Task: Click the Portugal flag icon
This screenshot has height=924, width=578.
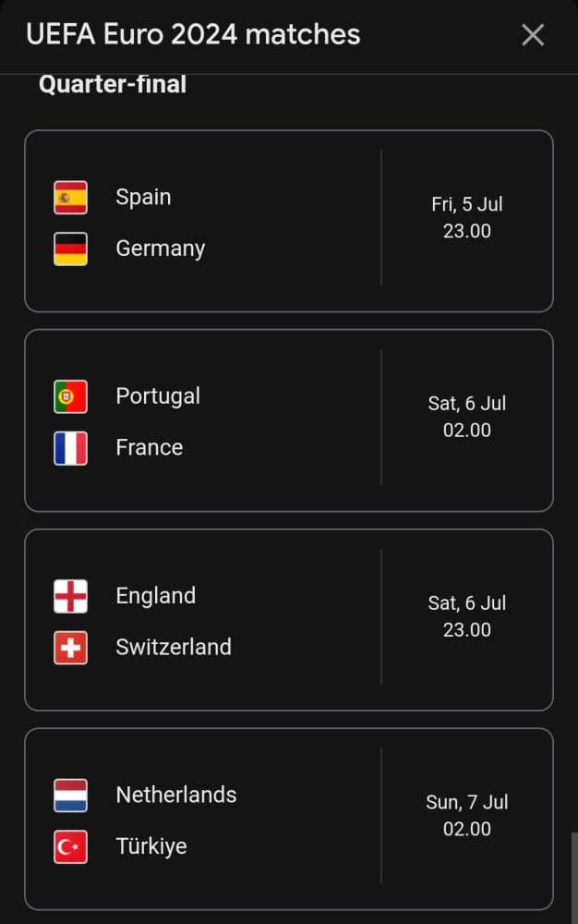Action: coord(71,396)
